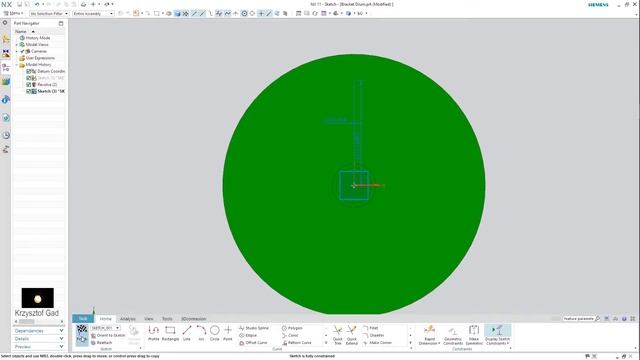Switch to the Tools ribbon tab
The width and height of the screenshot is (640, 360).
pos(167,318)
